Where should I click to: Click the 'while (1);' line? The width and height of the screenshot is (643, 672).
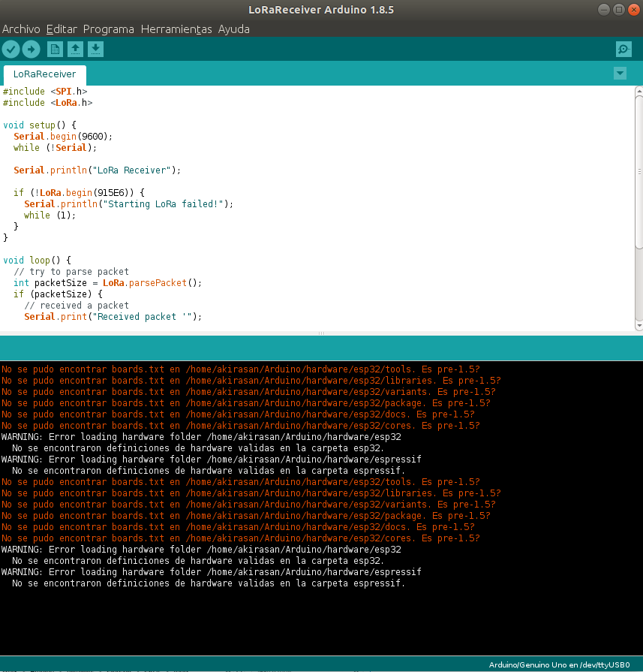click(x=50, y=215)
